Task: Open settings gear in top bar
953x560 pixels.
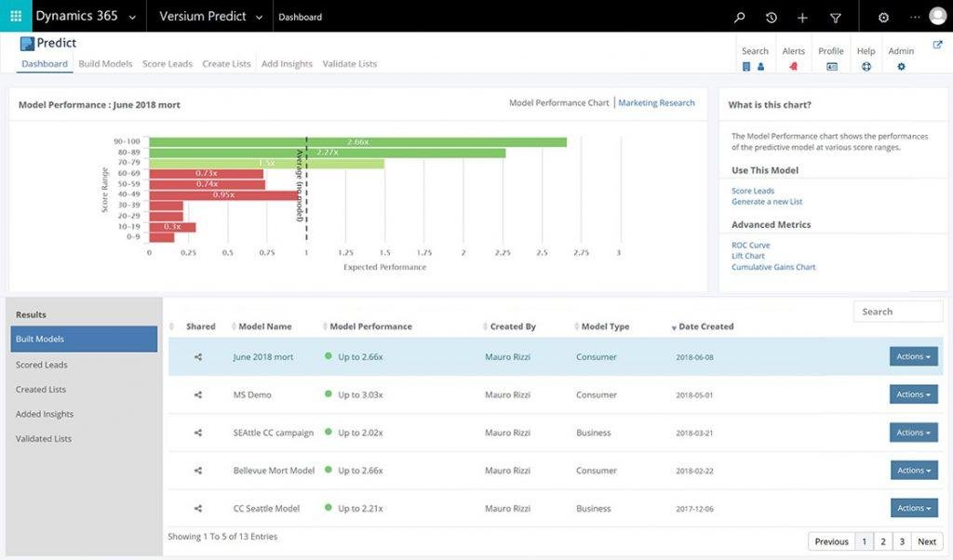Action: point(883,18)
